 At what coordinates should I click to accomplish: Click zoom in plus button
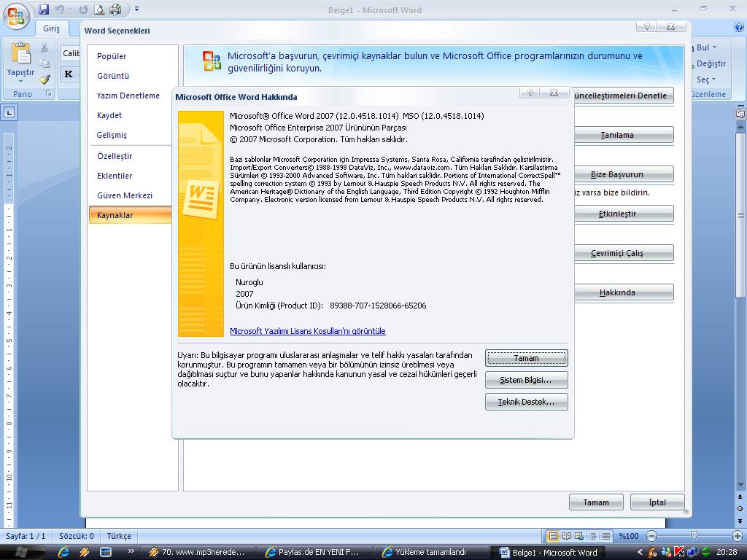[738, 536]
